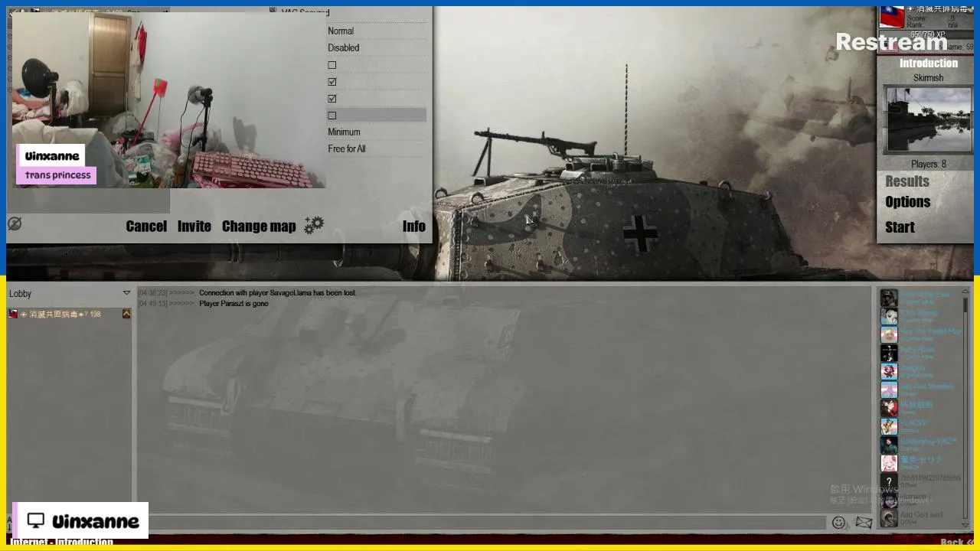This screenshot has height=551, width=980.
Task: Click the question-mark avatar of the offline friend
Action: 888,481
